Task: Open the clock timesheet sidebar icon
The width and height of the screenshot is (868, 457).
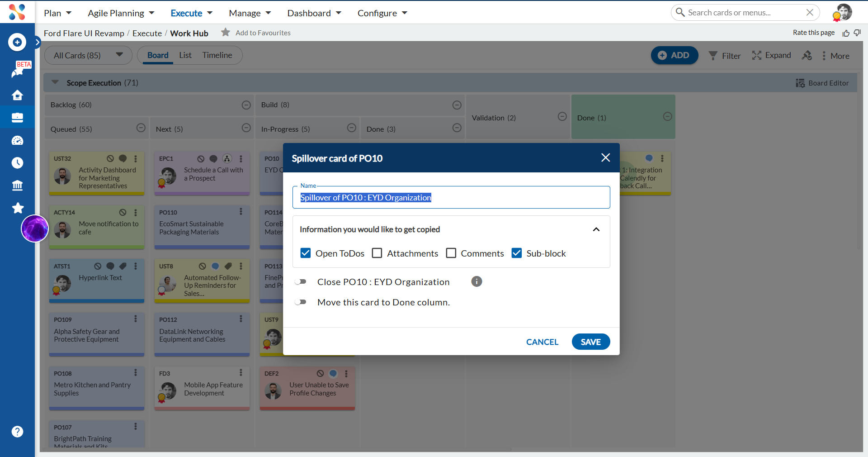Action: (x=17, y=163)
